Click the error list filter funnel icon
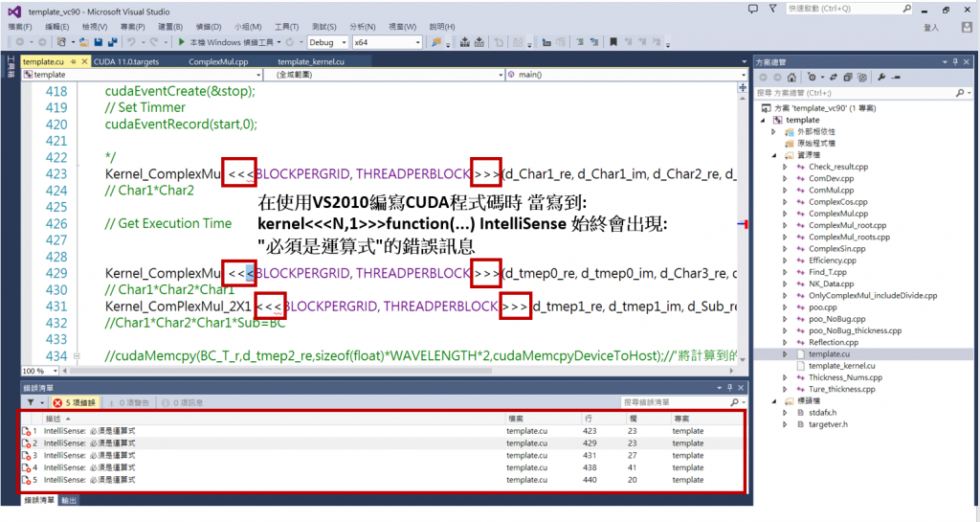 pyautogui.click(x=30, y=402)
